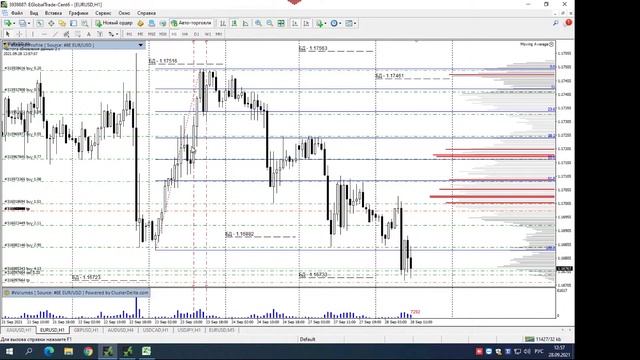Toggle the Авто-торговля button
This screenshot has width=640, height=360.
pos(191,23)
